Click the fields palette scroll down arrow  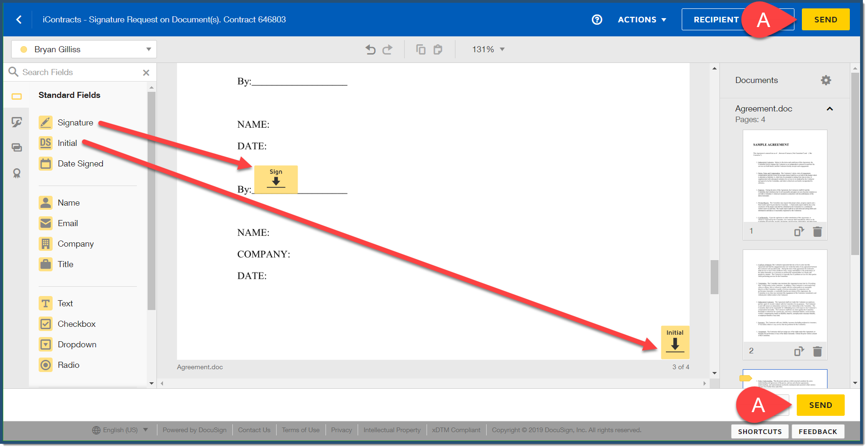(x=151, y=383)
